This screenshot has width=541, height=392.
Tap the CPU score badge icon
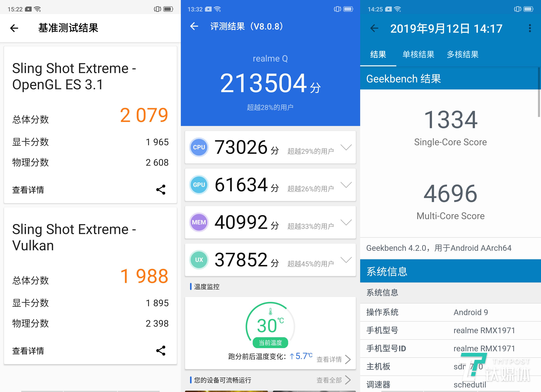coord(199,147)
